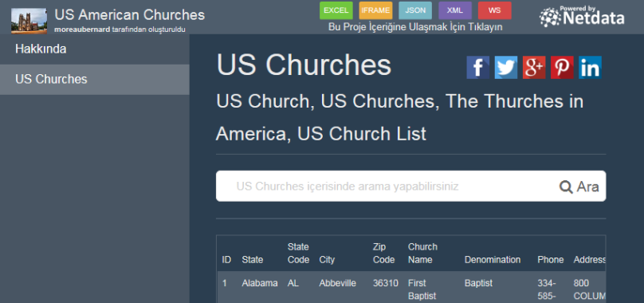
Task: Click Phone column header
Action: [x=551, y=260]
